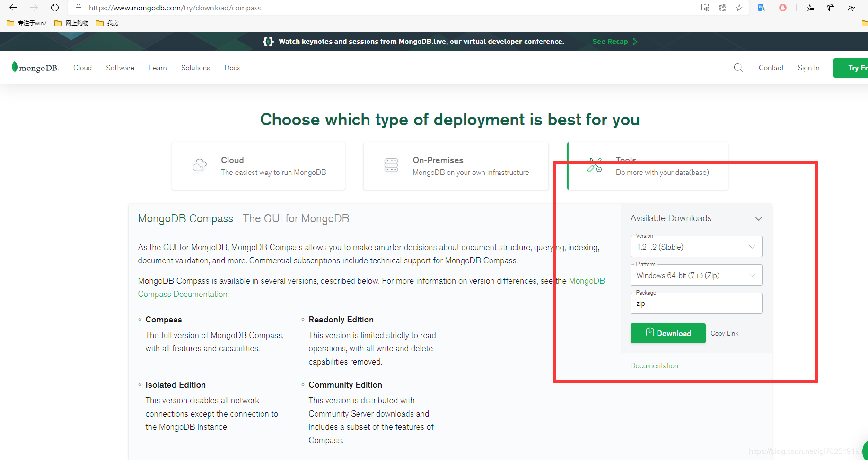868x460 pixels.
Task: Open the Platform Windows 64-bit dropdown
Action: [696, 275]
